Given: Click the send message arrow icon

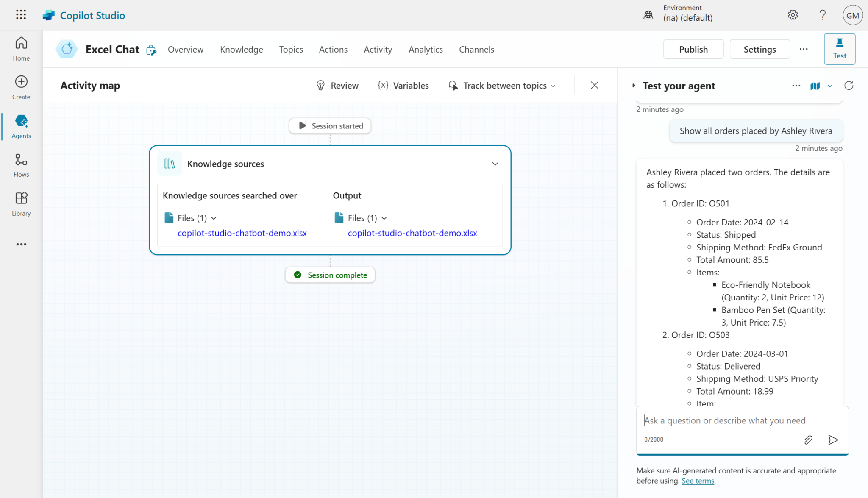Looking at the screenshot, I should (833, 440).
